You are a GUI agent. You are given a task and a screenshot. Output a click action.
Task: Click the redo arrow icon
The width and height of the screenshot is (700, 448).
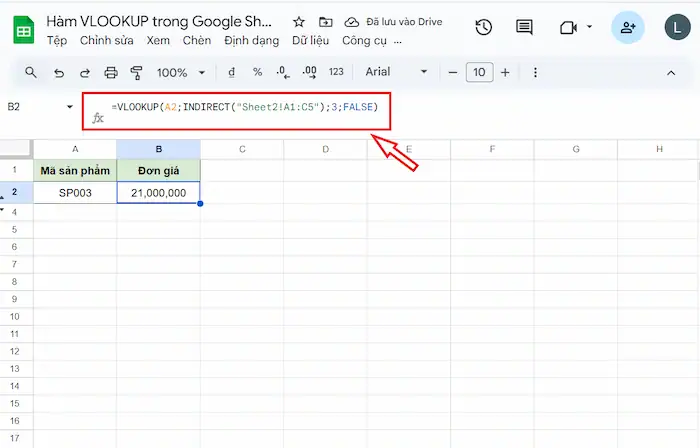tap(85, 72)
